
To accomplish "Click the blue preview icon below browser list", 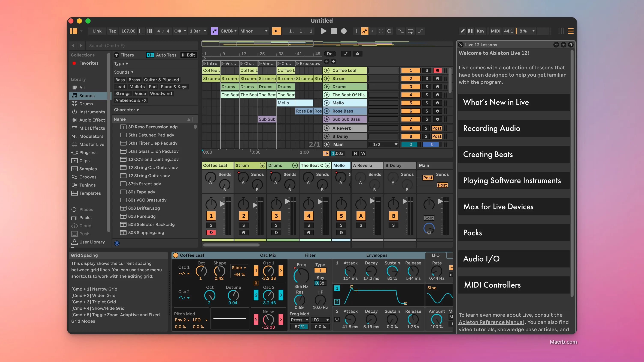I will click(117, 243).
